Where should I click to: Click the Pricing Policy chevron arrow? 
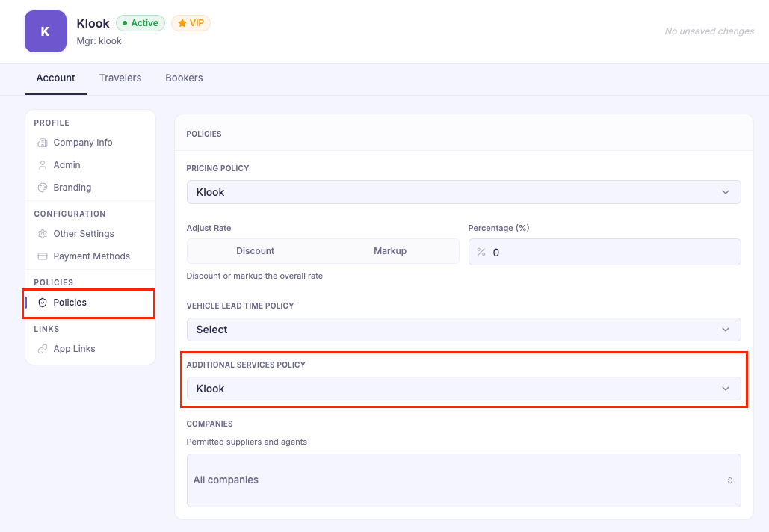click(x=726, y=192)
